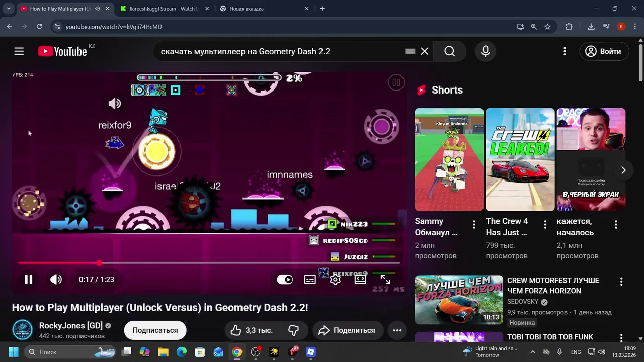The width and height of the screenshot is (644, 362).
Task: Open the CREW MOTORFEST ЛУЧШЕ ЧЕМ FORZA title
Action: (553, 285)
